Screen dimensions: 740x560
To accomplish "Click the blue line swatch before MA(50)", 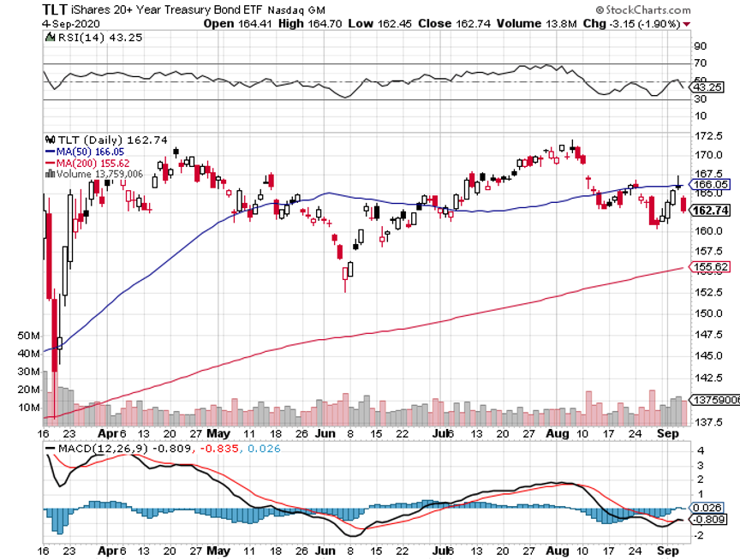I will pyautogui.click(x=50, y=152).
